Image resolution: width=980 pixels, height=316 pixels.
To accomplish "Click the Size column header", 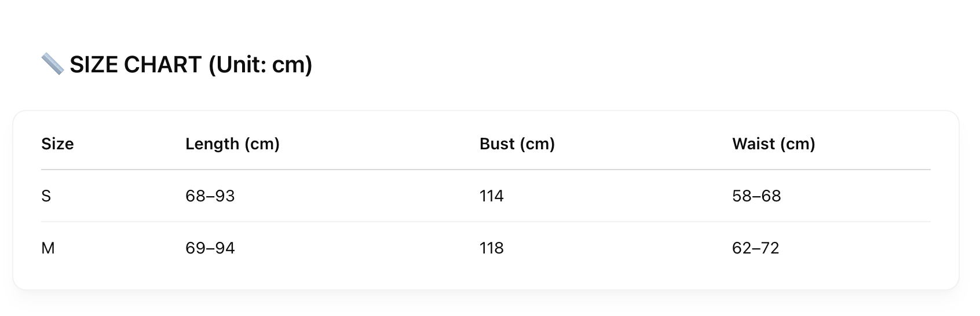I will click(57, 144).
